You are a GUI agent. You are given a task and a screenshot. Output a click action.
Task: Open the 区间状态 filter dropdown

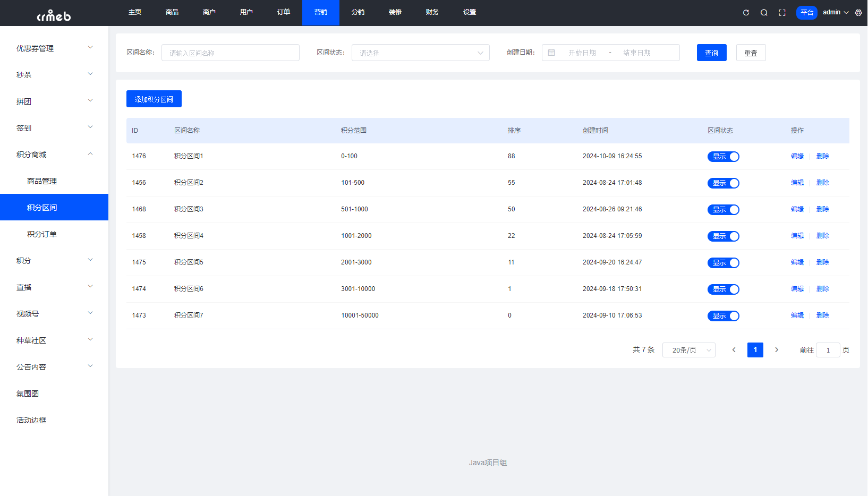pos(420,52)
